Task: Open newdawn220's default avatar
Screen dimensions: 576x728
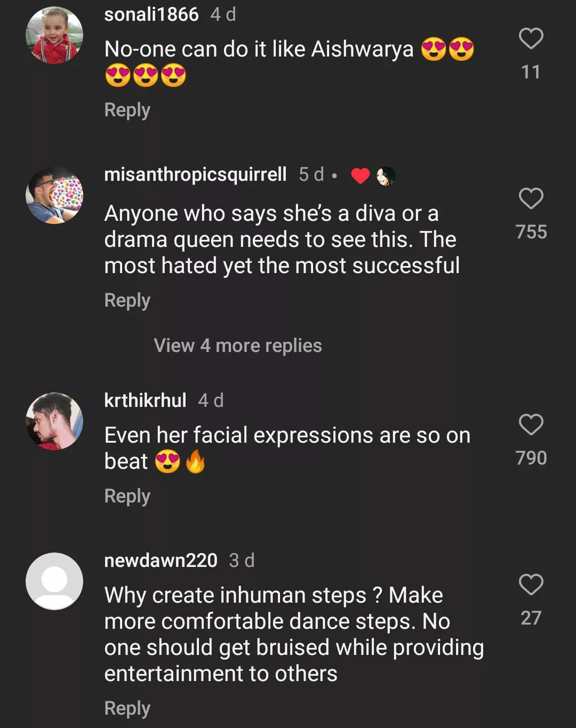Action: [54, 581]
